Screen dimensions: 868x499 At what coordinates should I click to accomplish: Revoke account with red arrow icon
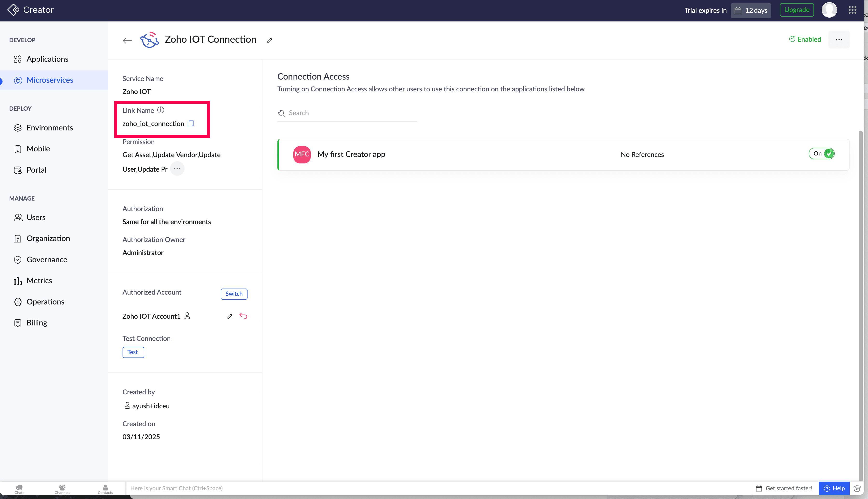pos(243,316)
